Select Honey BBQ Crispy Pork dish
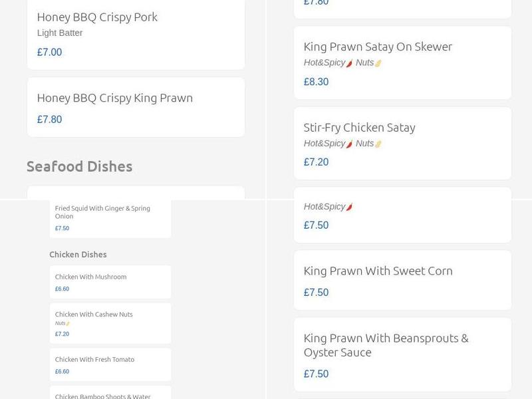 tap(97, 17)
